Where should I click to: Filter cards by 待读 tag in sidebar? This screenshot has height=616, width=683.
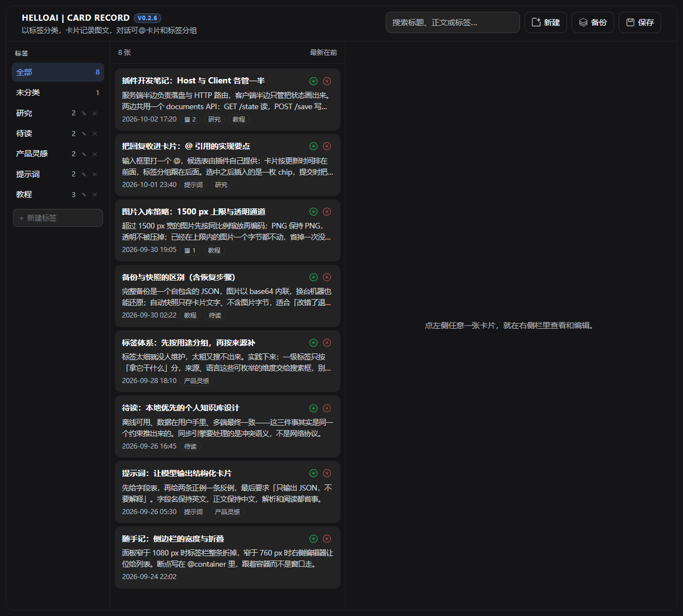coord(24,133)
